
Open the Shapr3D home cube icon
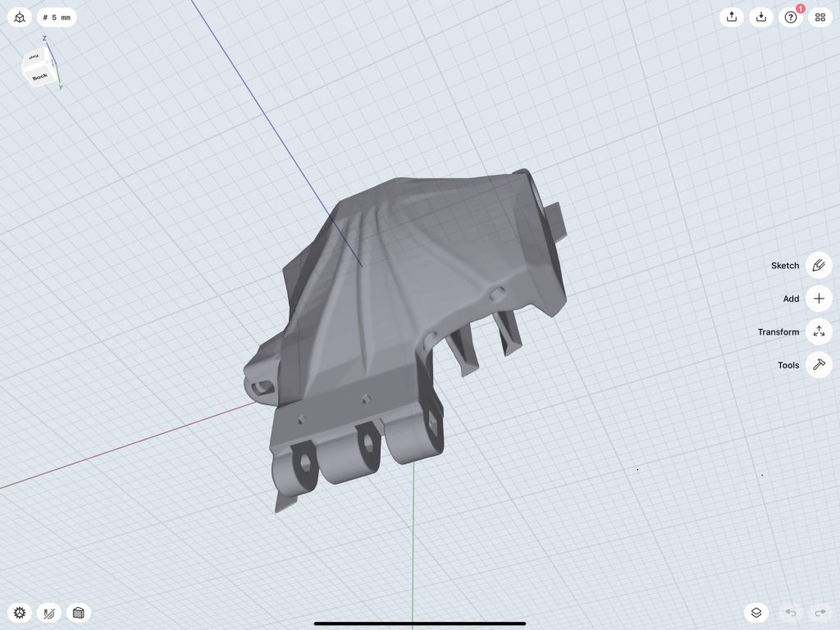[x=20, y=18]
